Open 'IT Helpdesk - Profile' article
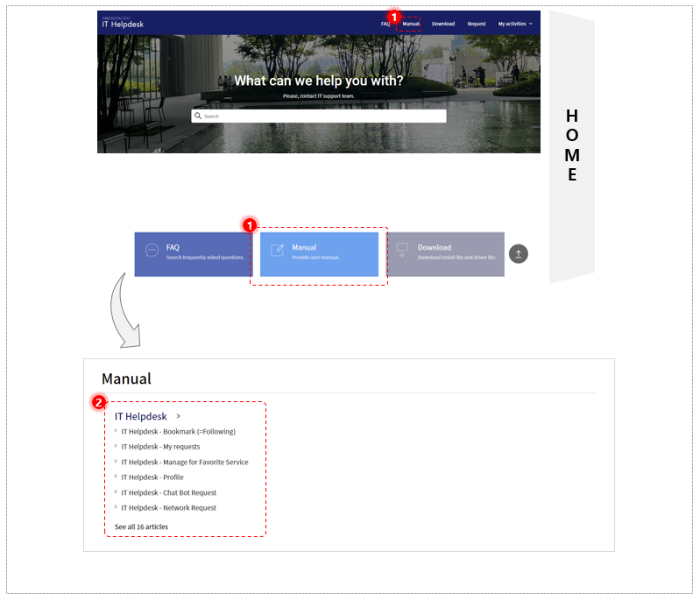The width and height of the screenshot is (700, 601). point(152,477)
